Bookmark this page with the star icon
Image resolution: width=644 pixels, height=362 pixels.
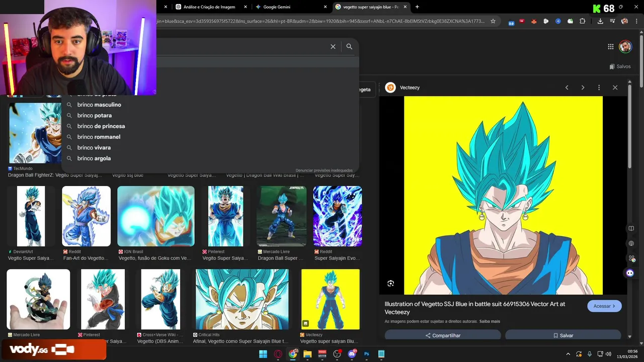493,21
